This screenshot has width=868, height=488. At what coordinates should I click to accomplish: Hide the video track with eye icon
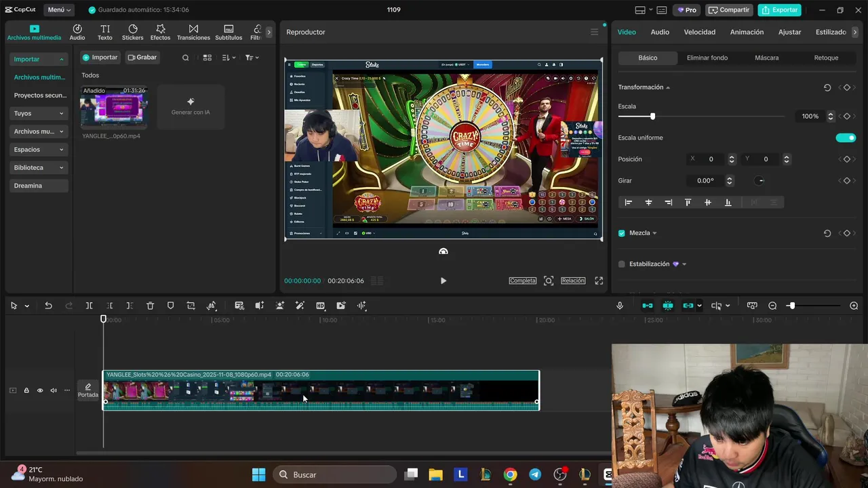tap(40, 390)
